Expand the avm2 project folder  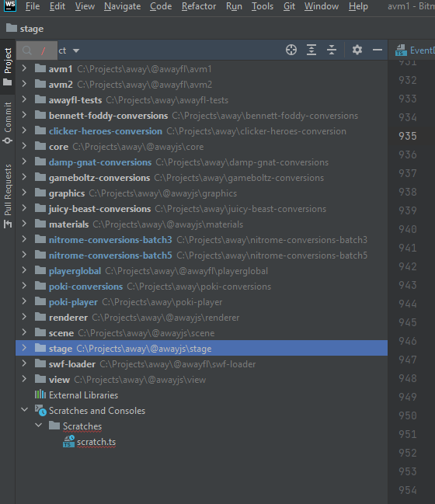[24, 84]
